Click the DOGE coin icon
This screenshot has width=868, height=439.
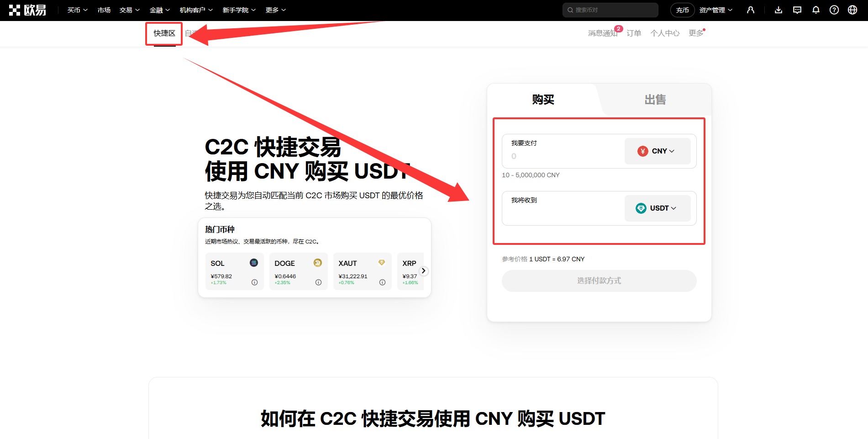point(318,263)
